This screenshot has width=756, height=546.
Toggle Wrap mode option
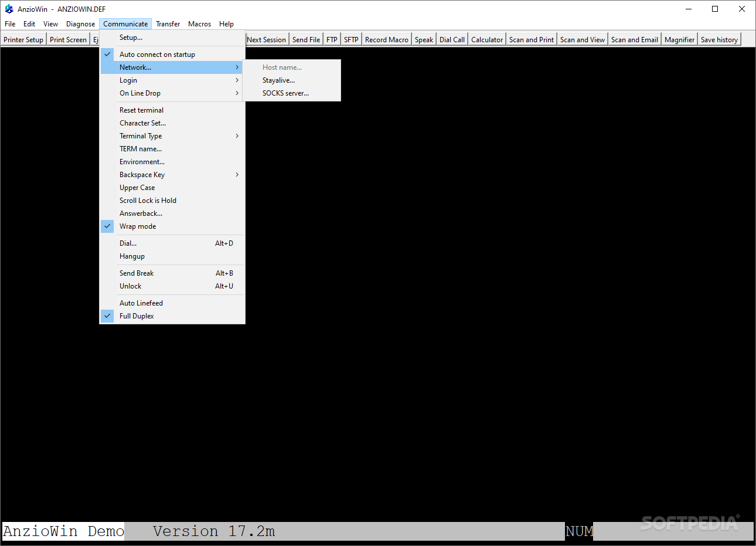[172, 226]
